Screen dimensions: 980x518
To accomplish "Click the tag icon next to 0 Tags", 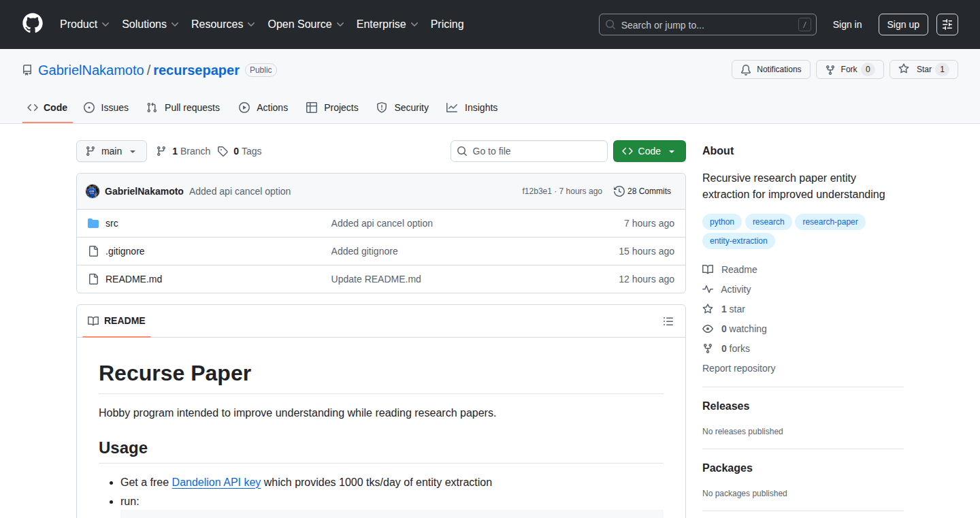I will pyautogui.click(x=223, y=151).
